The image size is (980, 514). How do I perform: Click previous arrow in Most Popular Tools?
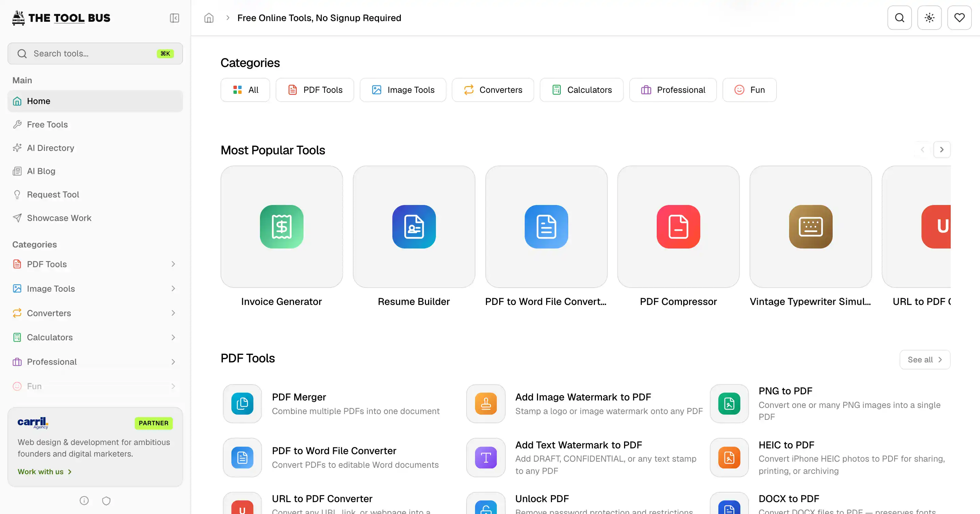pyautogui.click(x=922, y=150)
